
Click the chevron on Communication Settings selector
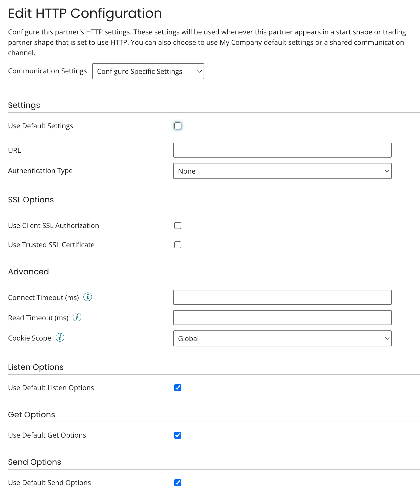coord(199,71)
